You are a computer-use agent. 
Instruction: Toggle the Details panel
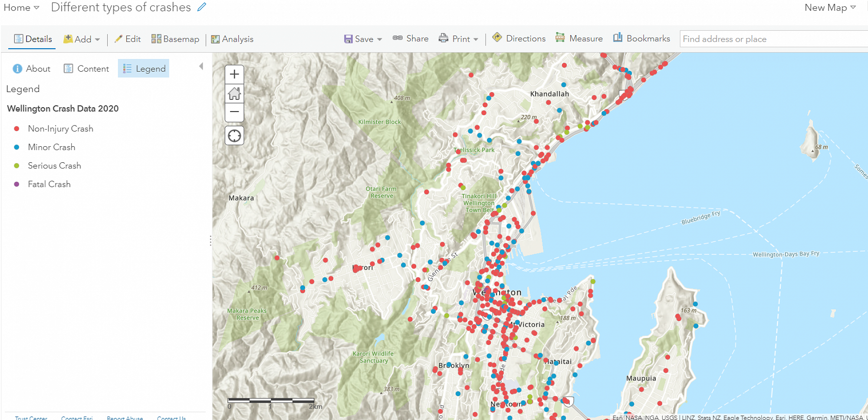coord(33,39)
